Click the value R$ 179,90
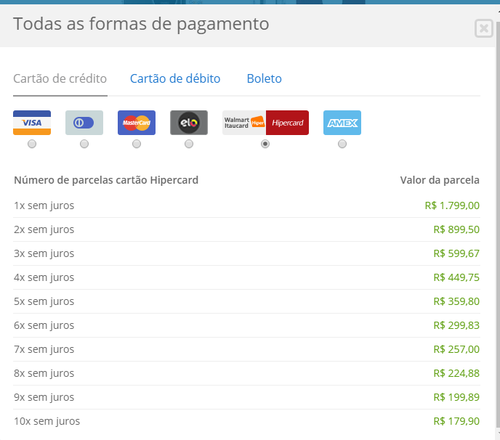Screen dimensions: 500x440 tap(456, 422)
